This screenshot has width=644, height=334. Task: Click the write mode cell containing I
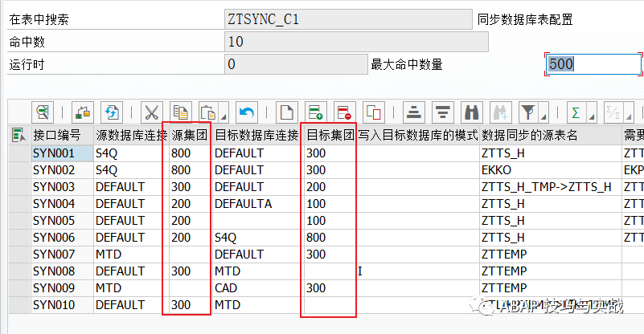418,271
